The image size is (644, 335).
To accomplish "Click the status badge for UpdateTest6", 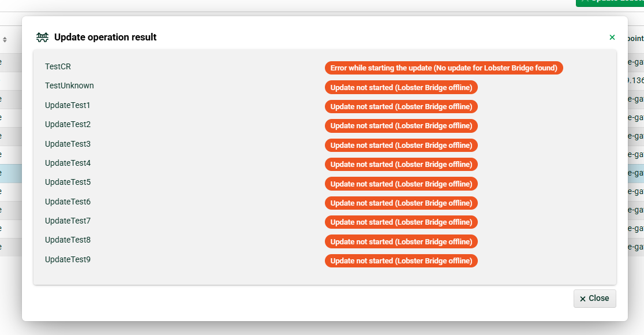I will click(x=401, y=203).
